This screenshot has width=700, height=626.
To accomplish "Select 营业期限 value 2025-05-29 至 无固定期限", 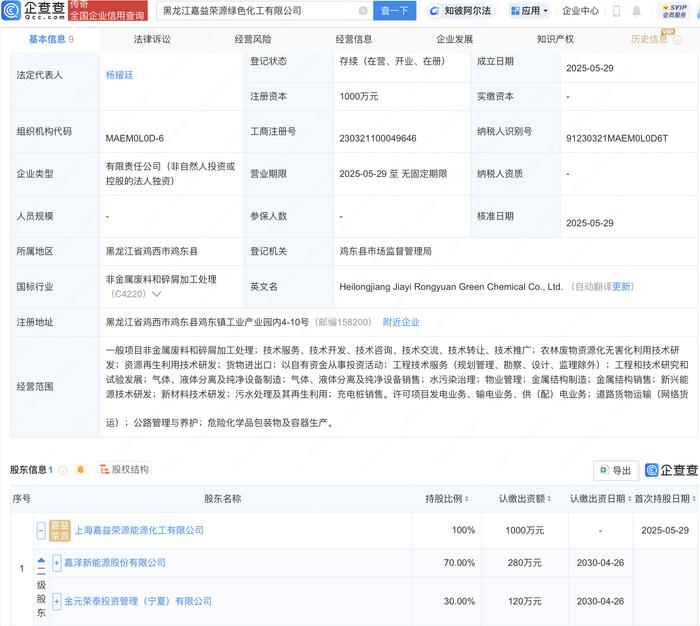I will (x=393, y=174).
